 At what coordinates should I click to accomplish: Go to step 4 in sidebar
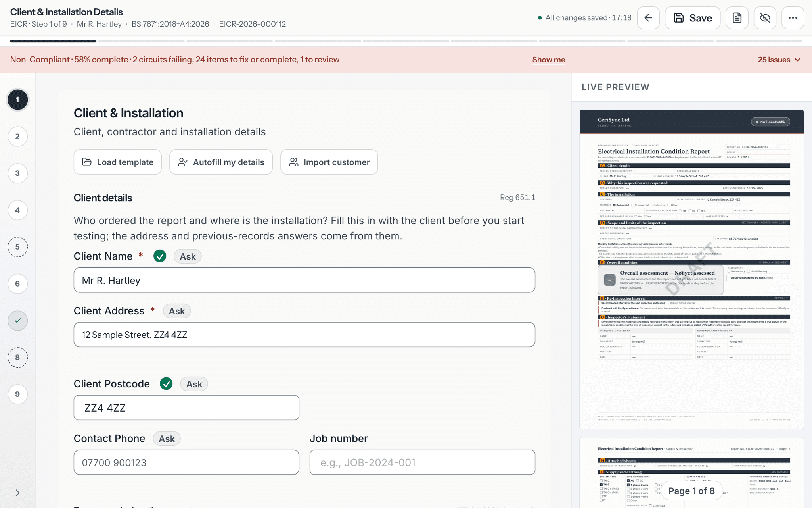coord(17,210)
